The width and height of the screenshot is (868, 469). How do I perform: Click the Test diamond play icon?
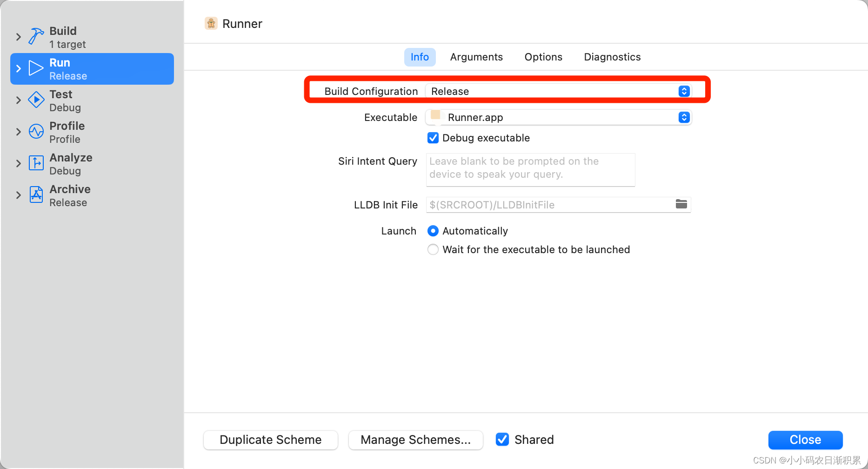click(x=36, y=100)
